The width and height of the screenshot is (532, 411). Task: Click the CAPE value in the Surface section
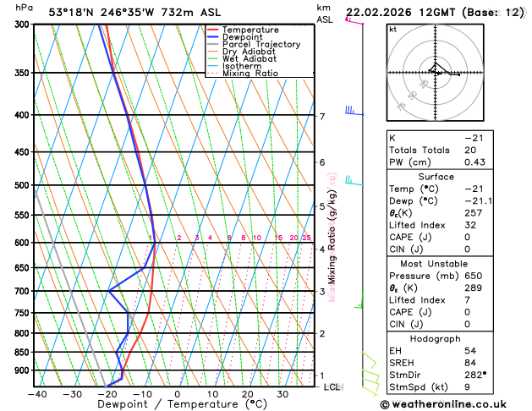467,237
